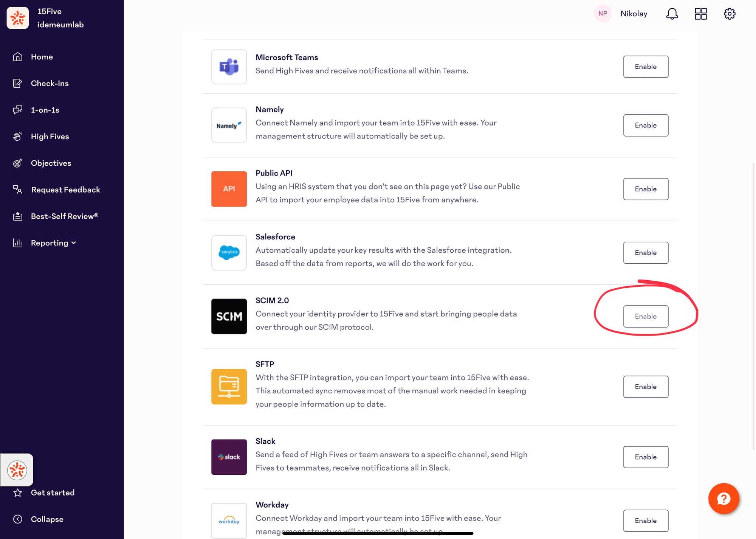The width and height of the screenshot is (756, 539).
Task: Collapse the sidebar via Collapse label
Action: tap(47, 519)
